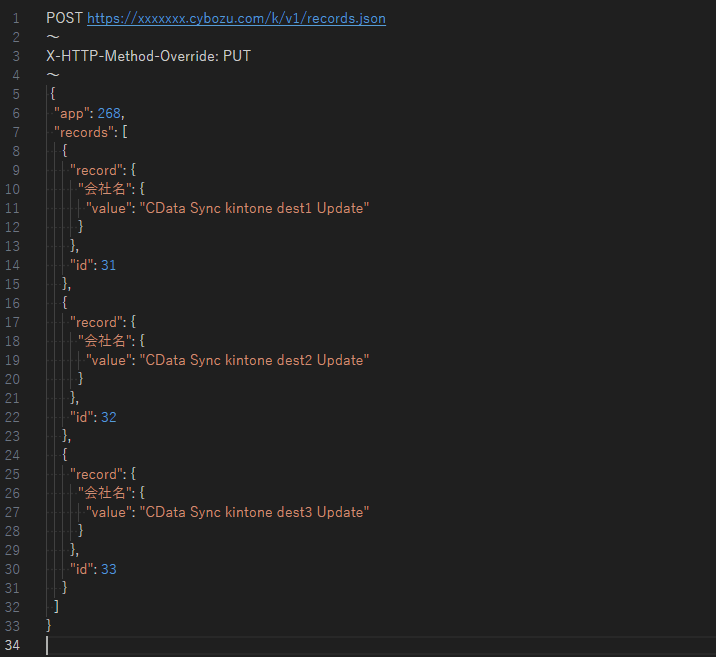Click the POST keyword on line 1
This screenshot has width=716, height=657.
point(64,18)
